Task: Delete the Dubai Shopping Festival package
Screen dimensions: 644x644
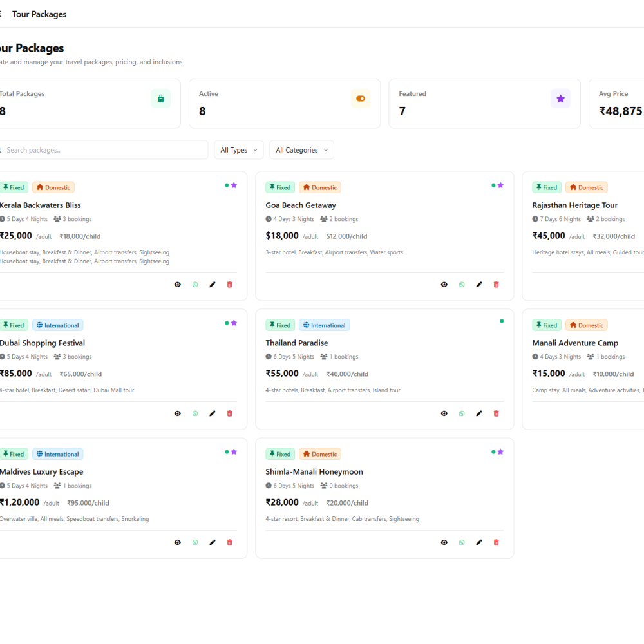Action: [x=230, y=413]
